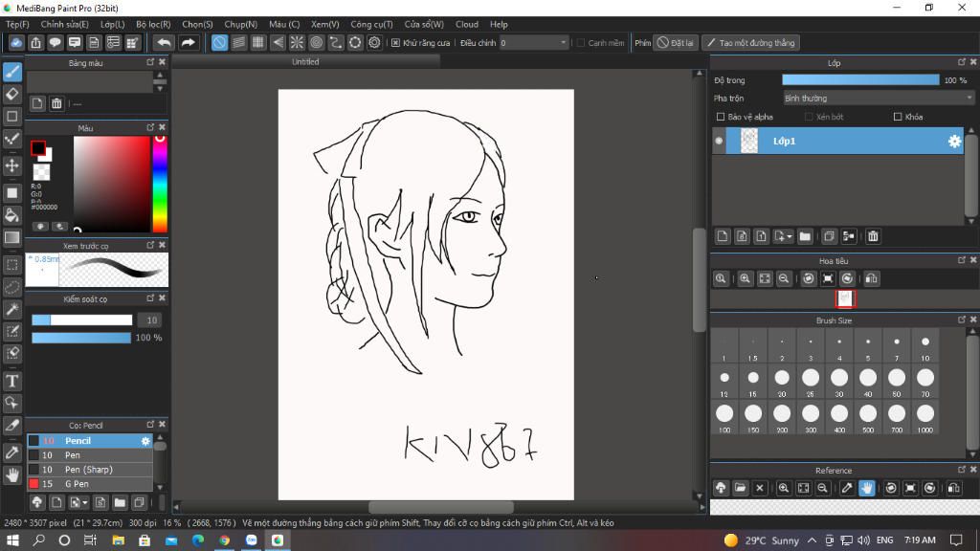Duplicate the layer in the Lớp panel
The image size is (980, 551).
coord(829,236)
